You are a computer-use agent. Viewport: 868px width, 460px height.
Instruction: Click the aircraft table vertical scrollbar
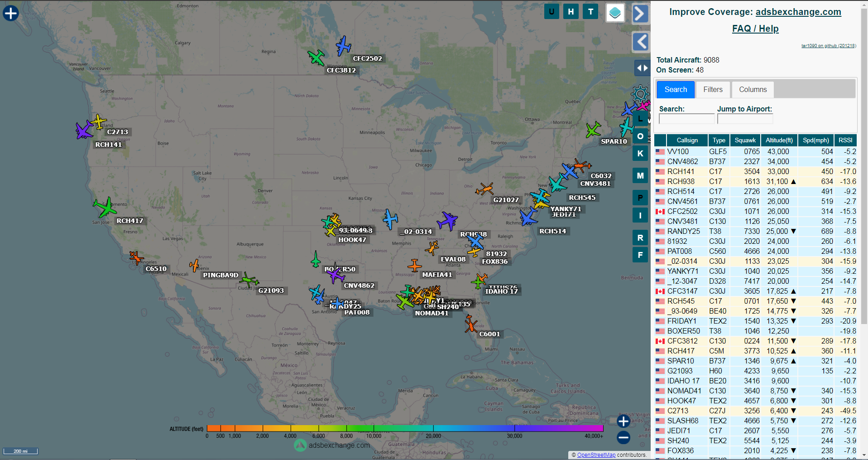point(863,165)
